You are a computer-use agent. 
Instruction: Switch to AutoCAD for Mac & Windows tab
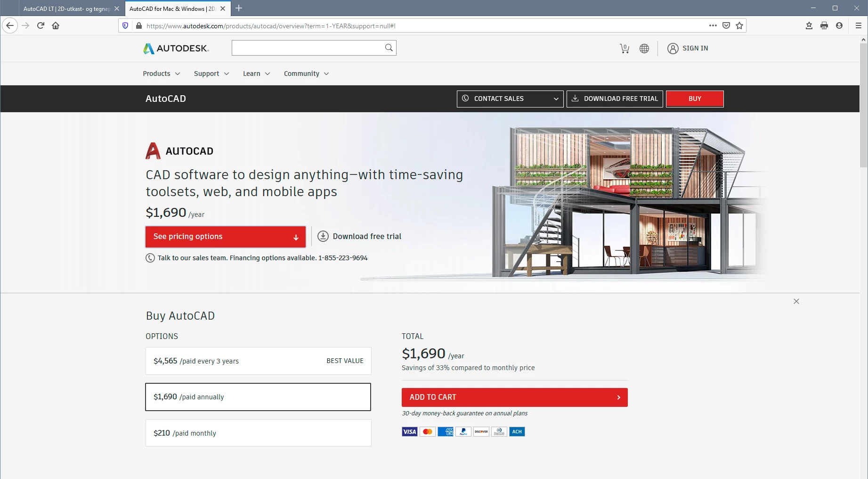coord(172,8)
